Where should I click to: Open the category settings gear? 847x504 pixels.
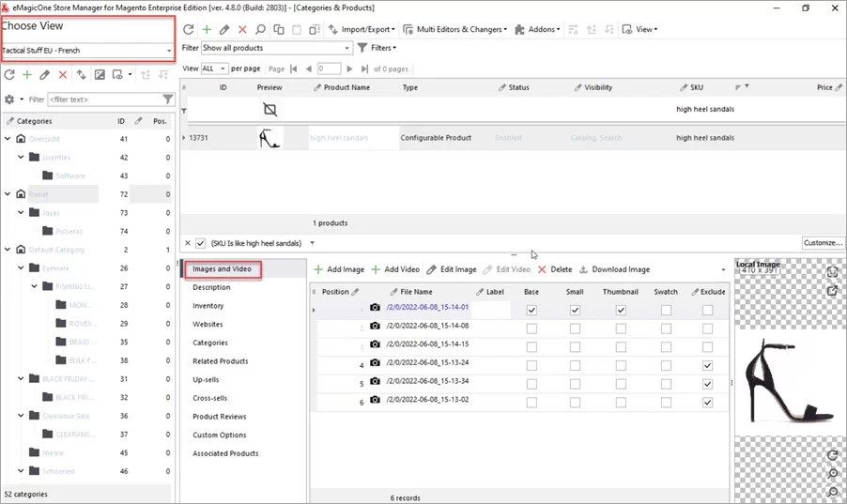tap(9, 99)
